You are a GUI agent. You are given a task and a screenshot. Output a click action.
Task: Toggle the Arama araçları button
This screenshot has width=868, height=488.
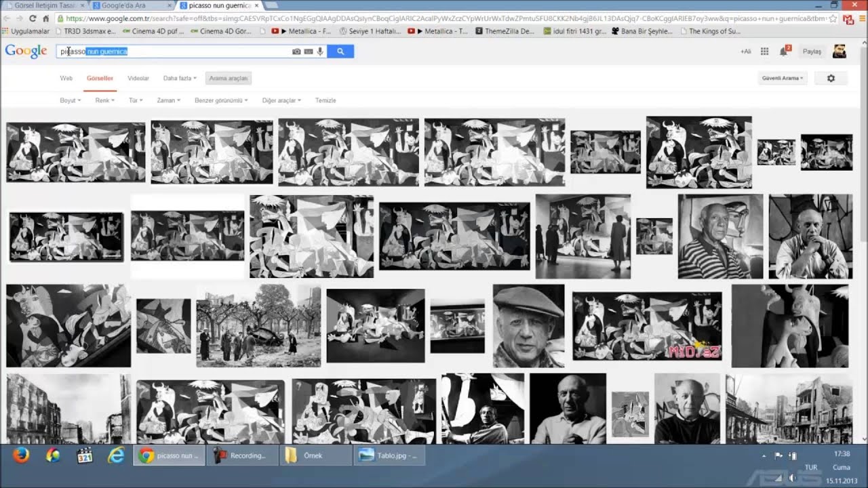click(229, 79)
